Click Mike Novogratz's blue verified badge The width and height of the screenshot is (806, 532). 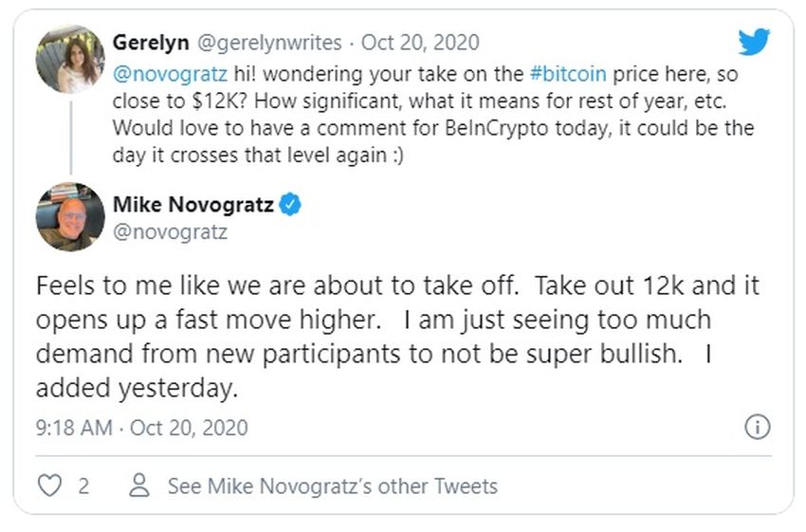point(290,205)
